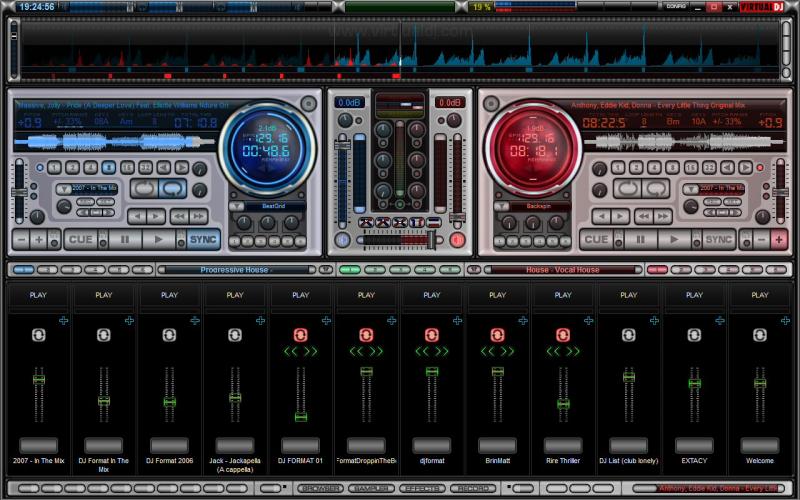Screen dimensions: 800x500
Task: Click the green '<<' arrows on the 'DJ FORMAT 01' sample
Action: point(291,351)
